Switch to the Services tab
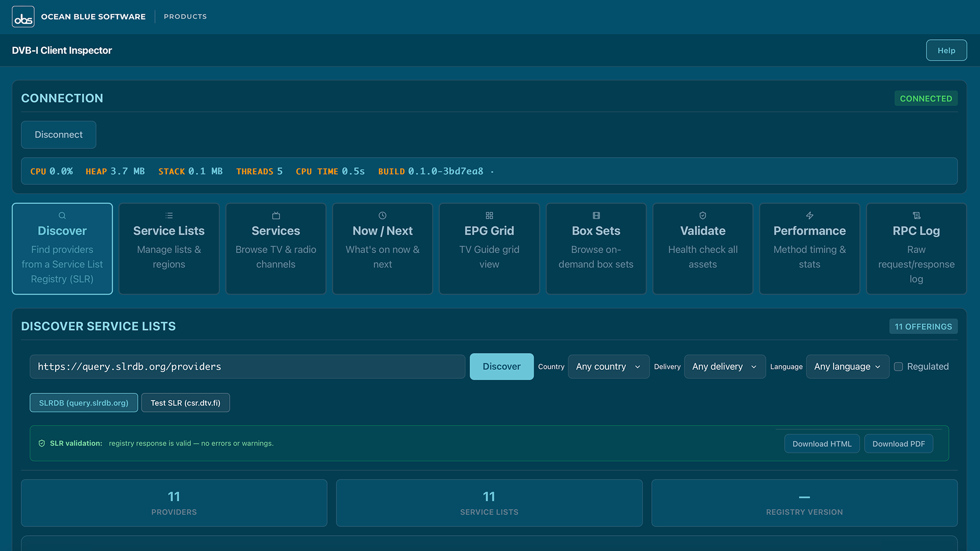The width and height of the screenshot is (980, 551). [x=276, y=249]
